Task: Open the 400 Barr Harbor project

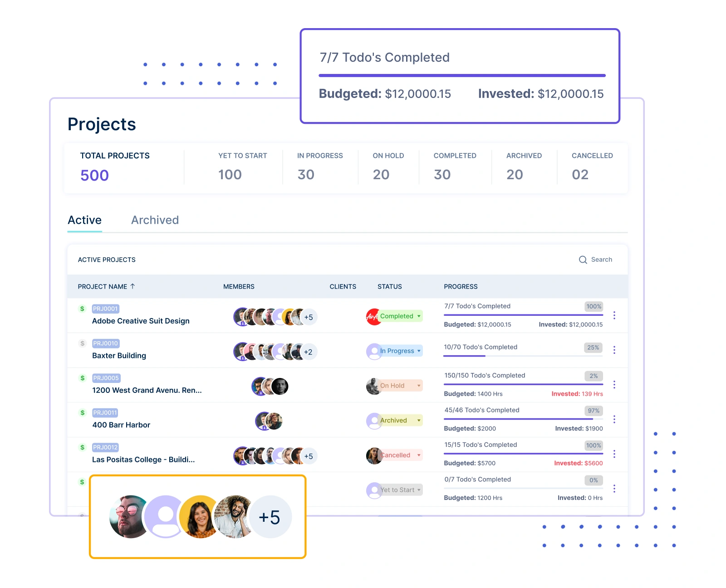Action: pyautogui.click(x=121, y=425)
